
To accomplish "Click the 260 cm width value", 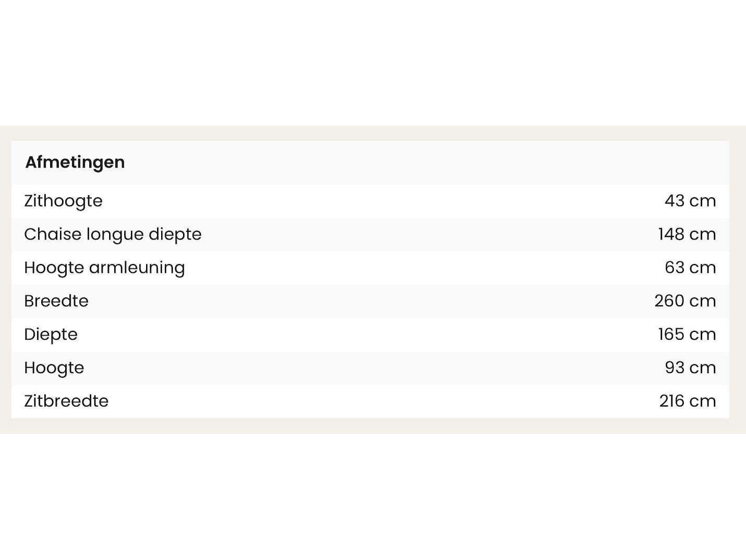I will point(684,301).
